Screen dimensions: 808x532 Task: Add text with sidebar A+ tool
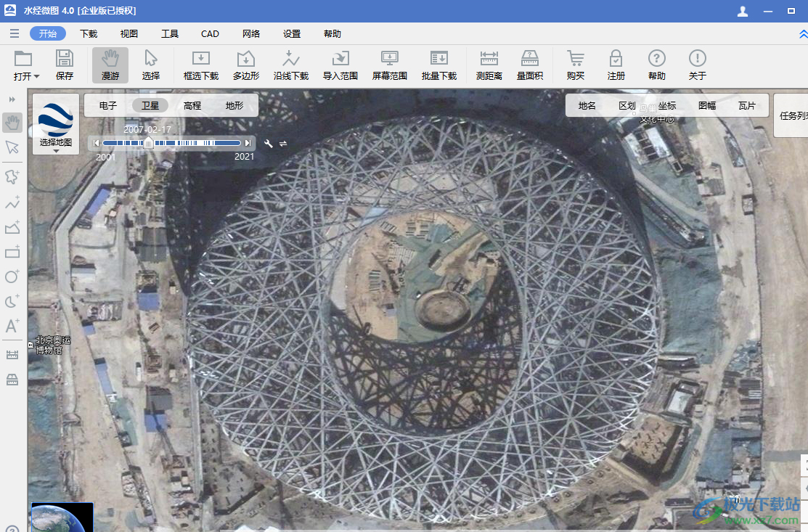pyautogui.click(x=12, y=325)
